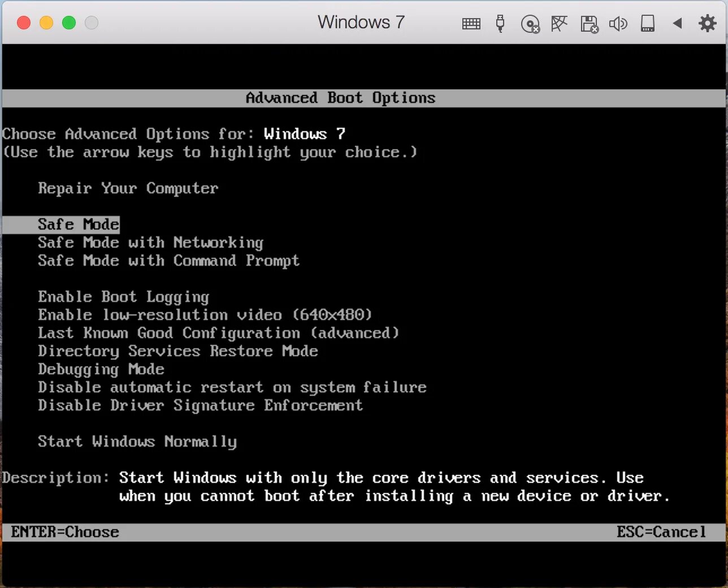The image size is (728, 588).
Task: Choose Safe Mode with Networking
Action: click(x=151, y=243)
